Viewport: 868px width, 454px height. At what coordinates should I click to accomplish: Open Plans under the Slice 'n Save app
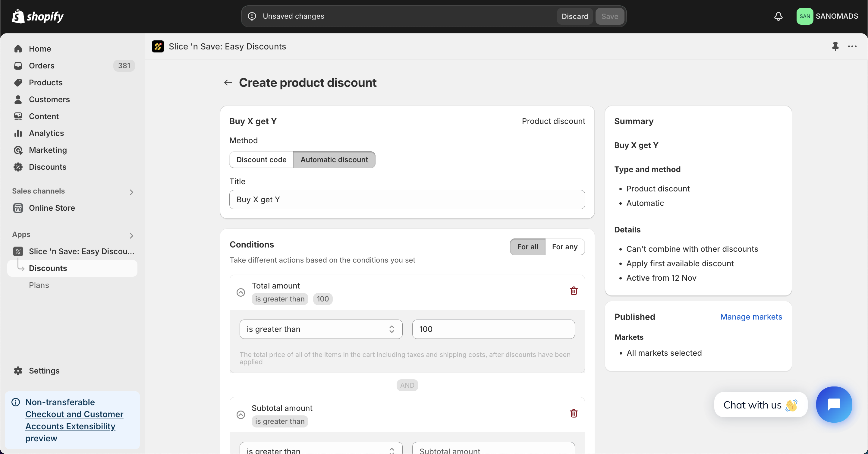[x=39, y=285]
